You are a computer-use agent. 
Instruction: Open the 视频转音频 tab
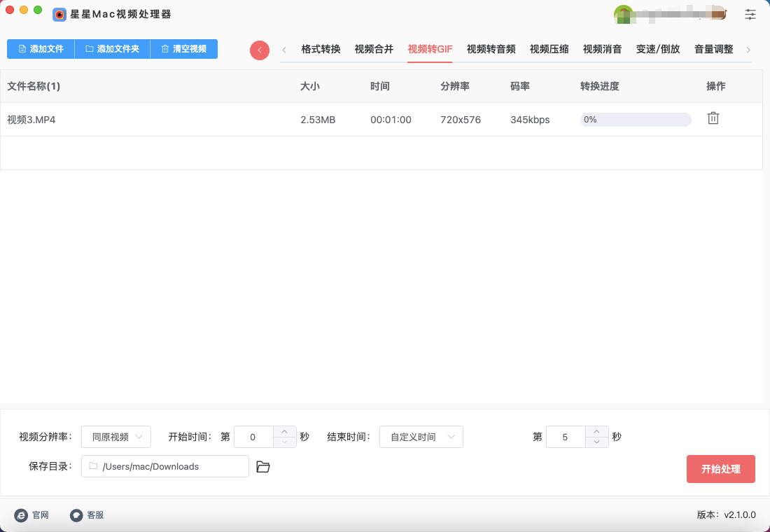pyautogui.click(x=491, y=49)
